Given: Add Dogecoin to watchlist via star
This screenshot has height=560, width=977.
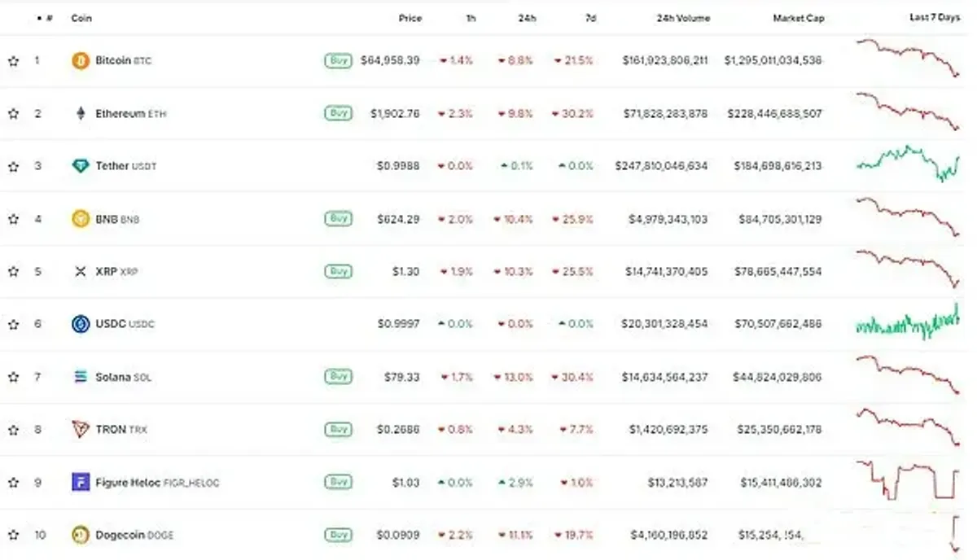Looking at the screenshot, I should point(13,535).
